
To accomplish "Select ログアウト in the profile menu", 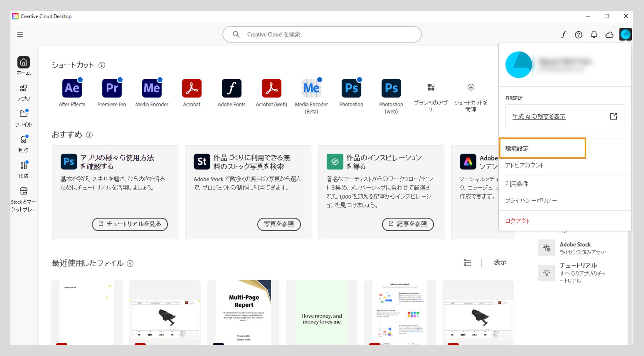I will 517,221.
